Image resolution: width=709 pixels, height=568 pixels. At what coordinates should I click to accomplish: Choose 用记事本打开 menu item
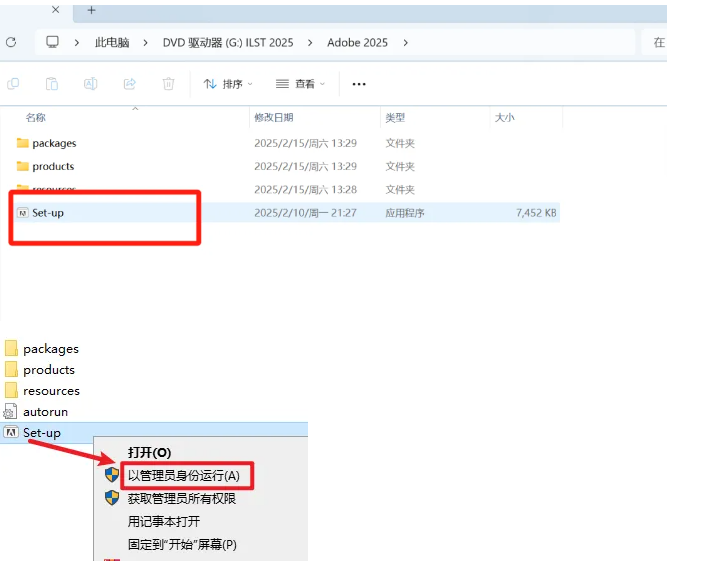tap(164, 522)
